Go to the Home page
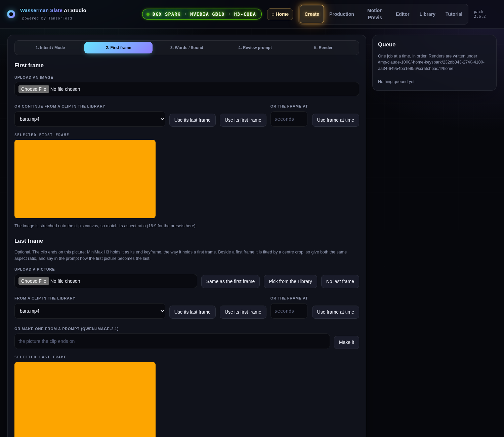 pyautogui.click(x=280, y=14)
